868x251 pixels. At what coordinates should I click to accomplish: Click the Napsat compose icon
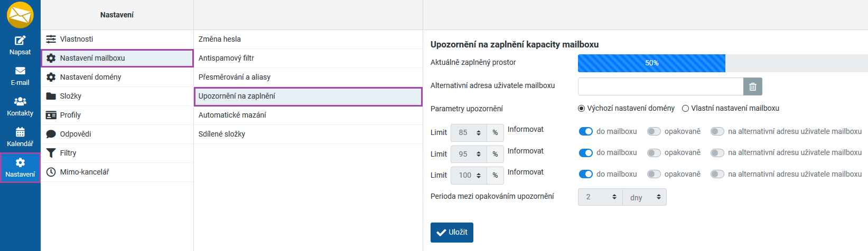[x=20, y=41]
